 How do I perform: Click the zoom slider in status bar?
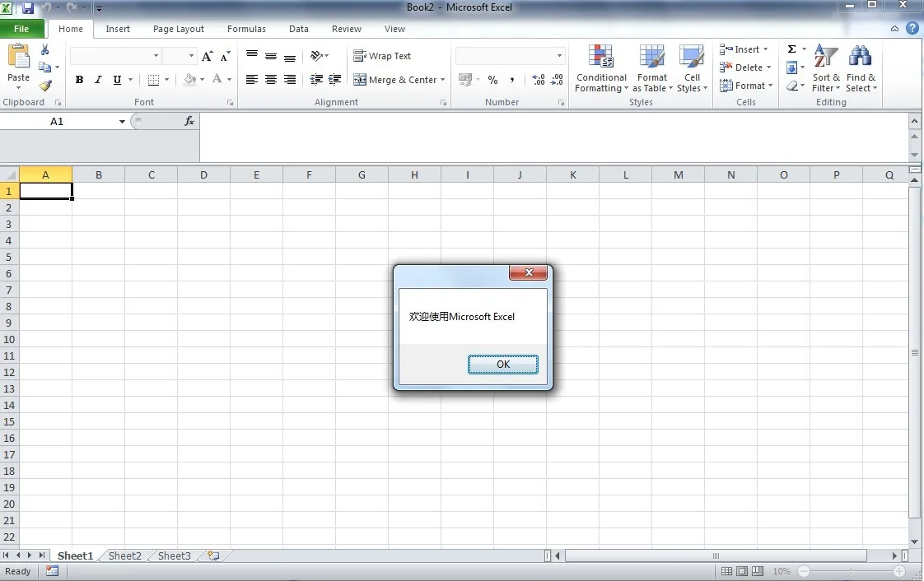(851, 571)
